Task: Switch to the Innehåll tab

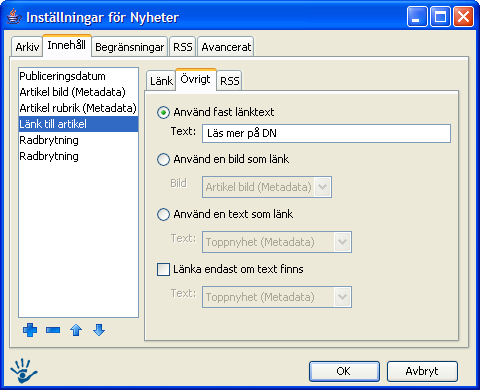Action: point(67,45)
